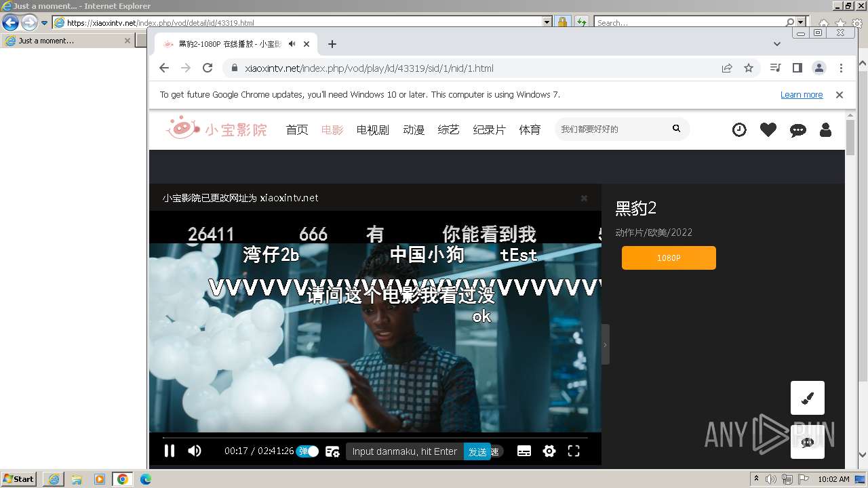
Task: Reload the Chrome page
Action: point(208,68)
